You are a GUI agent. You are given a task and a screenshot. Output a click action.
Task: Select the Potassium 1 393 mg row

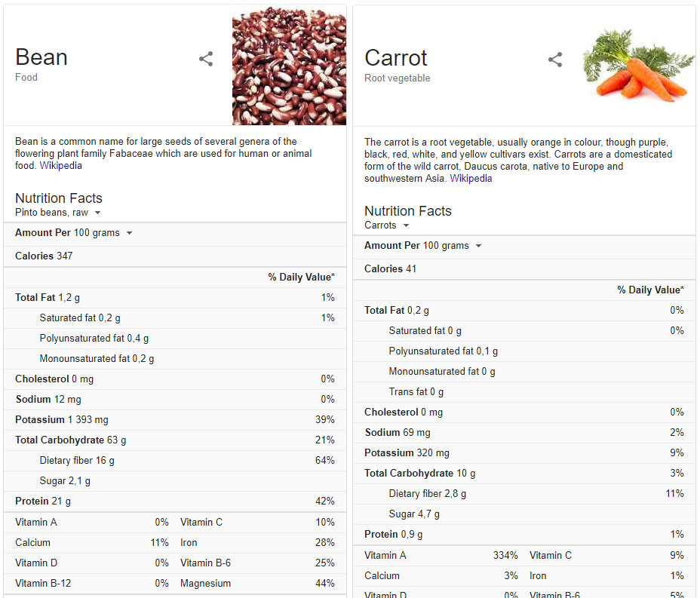[x=175, y=420]
